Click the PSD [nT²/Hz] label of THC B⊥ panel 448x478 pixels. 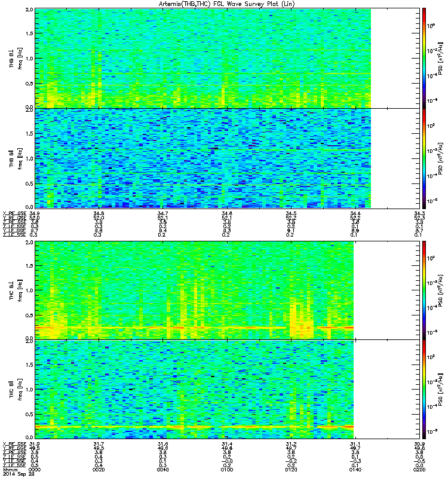click(440, 290)
